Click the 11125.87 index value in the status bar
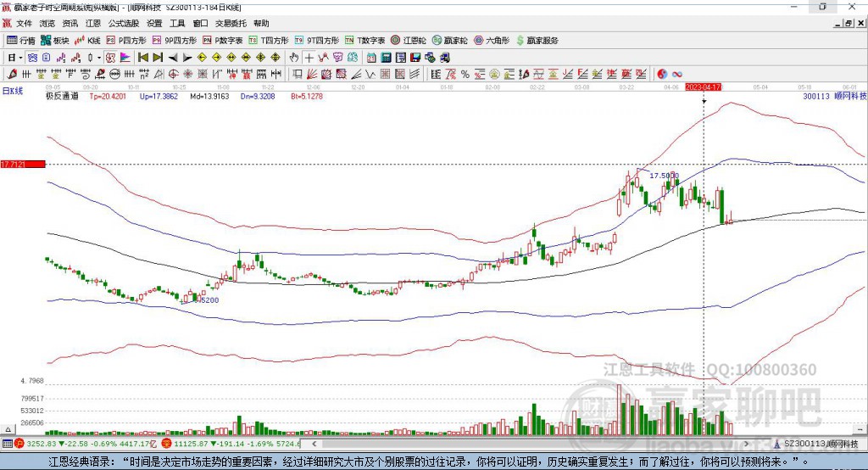 [190, 444]
